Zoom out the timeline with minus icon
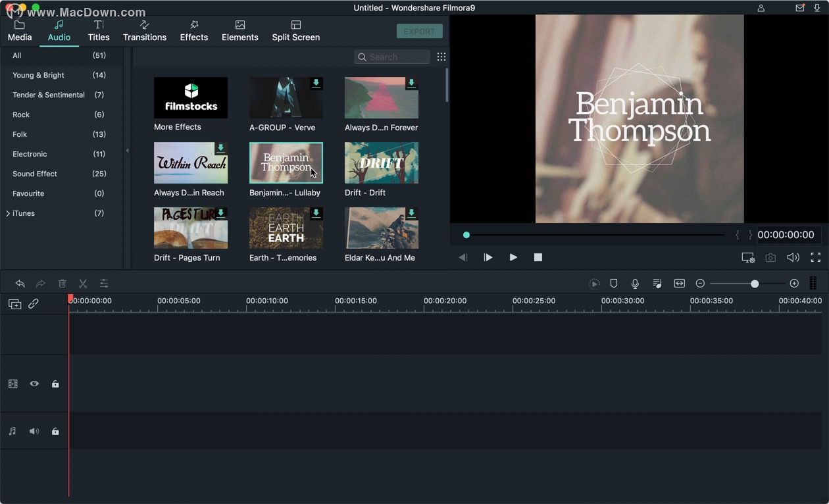Screen dimensions: 829x504 coord(700,284)
